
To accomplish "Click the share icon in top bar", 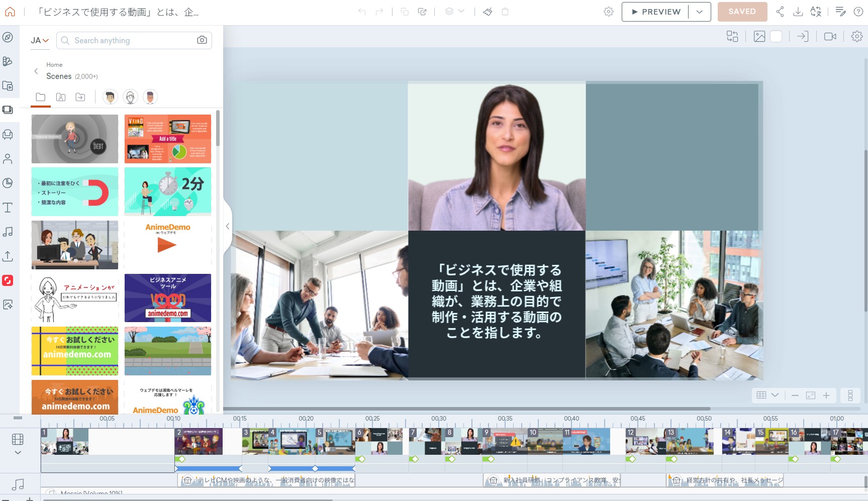I will click(x=780, y=12).
